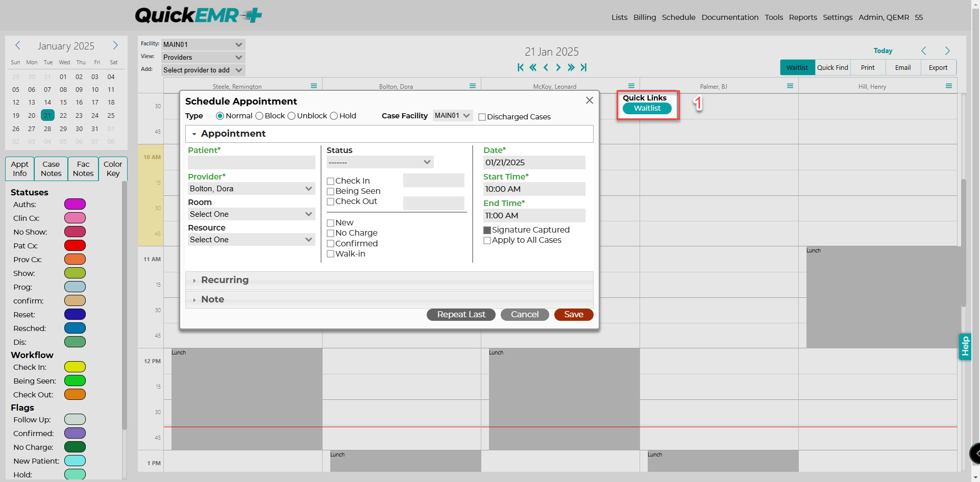Click the double-left rewind date arrow

click(533, 67)
